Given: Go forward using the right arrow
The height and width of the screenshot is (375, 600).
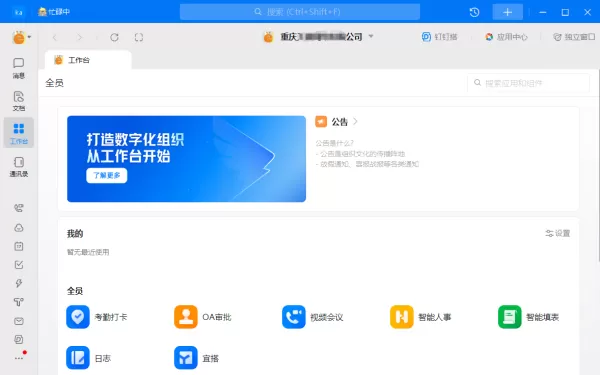Looking at the screenshot, I should click(x=79, y=37).
